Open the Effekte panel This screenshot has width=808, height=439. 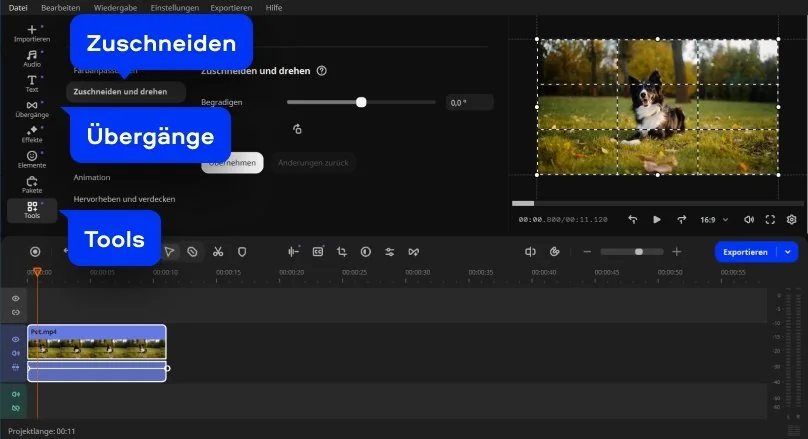click(32, 134)
